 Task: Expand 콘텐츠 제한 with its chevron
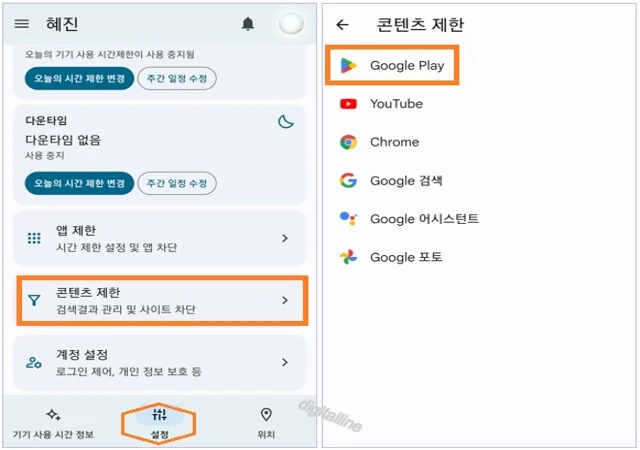pyautogui.click(x=285, y=301)
